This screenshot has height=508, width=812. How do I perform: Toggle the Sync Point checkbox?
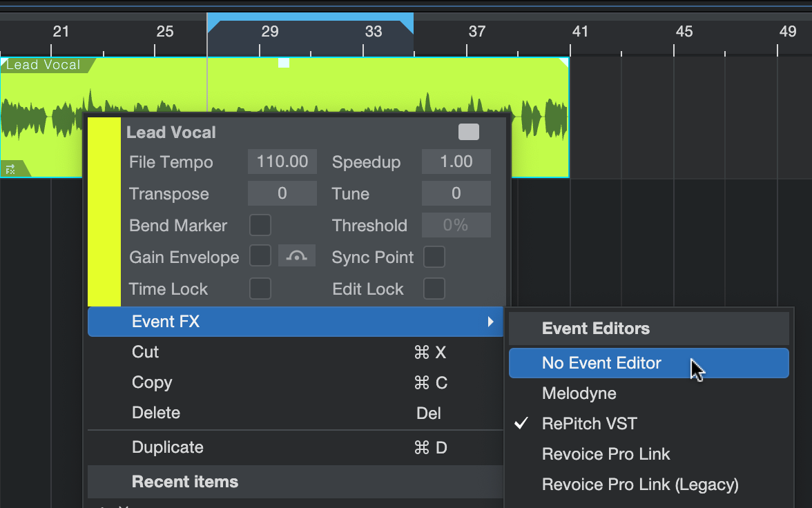click(434, 257)
